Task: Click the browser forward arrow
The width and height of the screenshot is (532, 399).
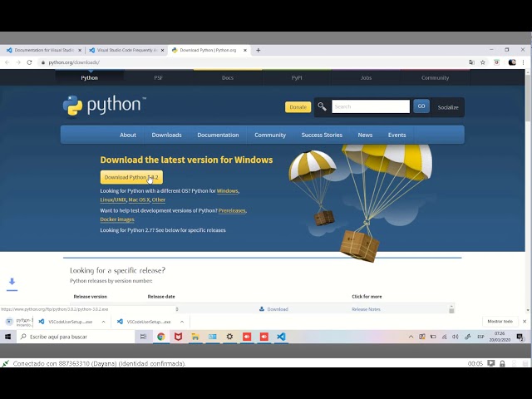Action: (18, 62)
